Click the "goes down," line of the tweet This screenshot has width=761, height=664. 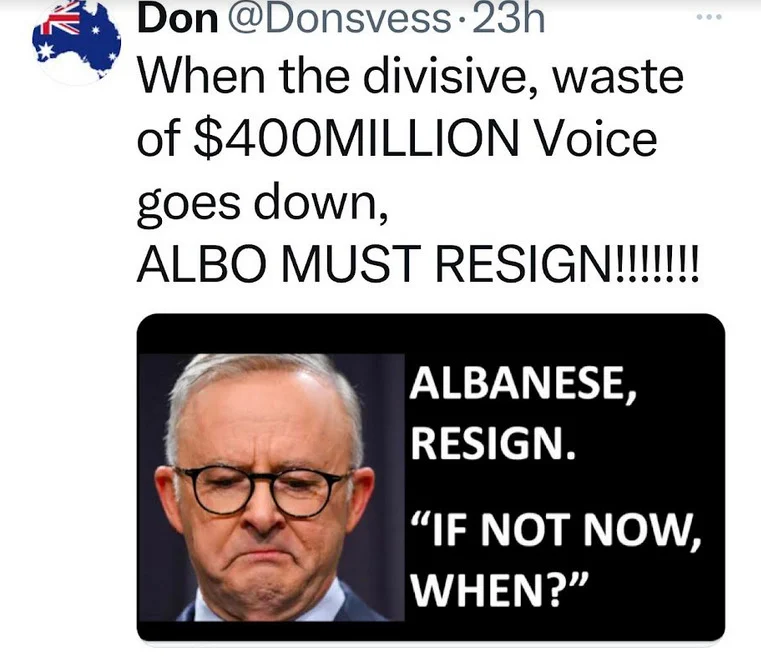click(263, 203)
